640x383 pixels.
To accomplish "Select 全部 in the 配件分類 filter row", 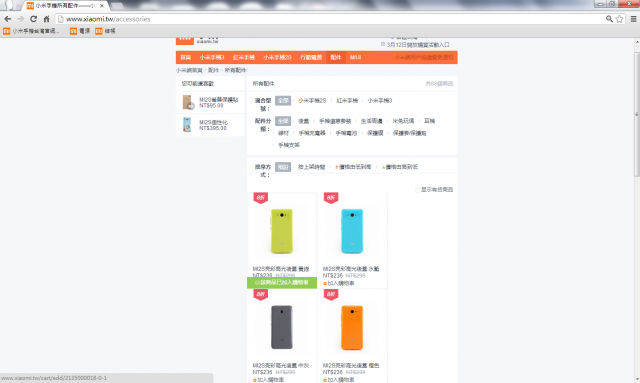I will [283, 121].
